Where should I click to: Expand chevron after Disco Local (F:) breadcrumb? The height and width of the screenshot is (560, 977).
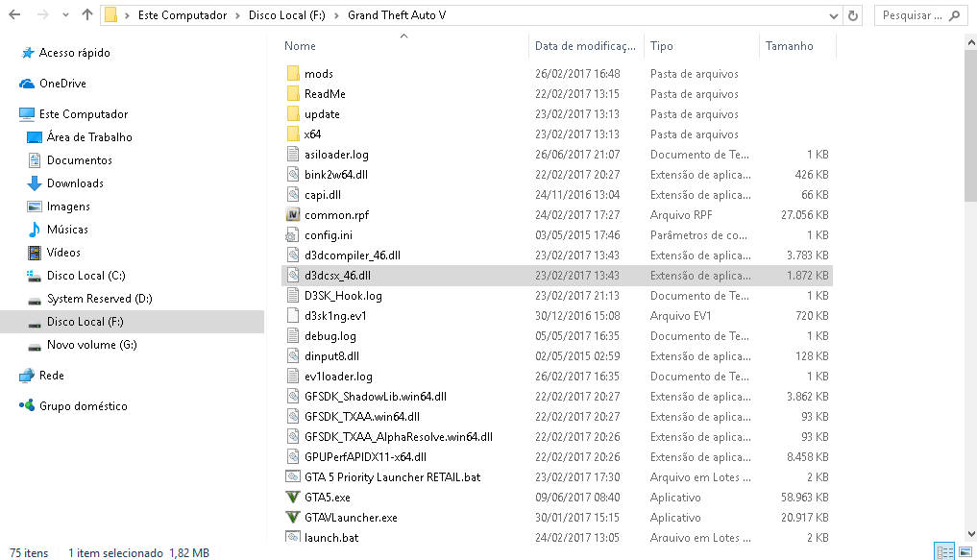(336, 15)
